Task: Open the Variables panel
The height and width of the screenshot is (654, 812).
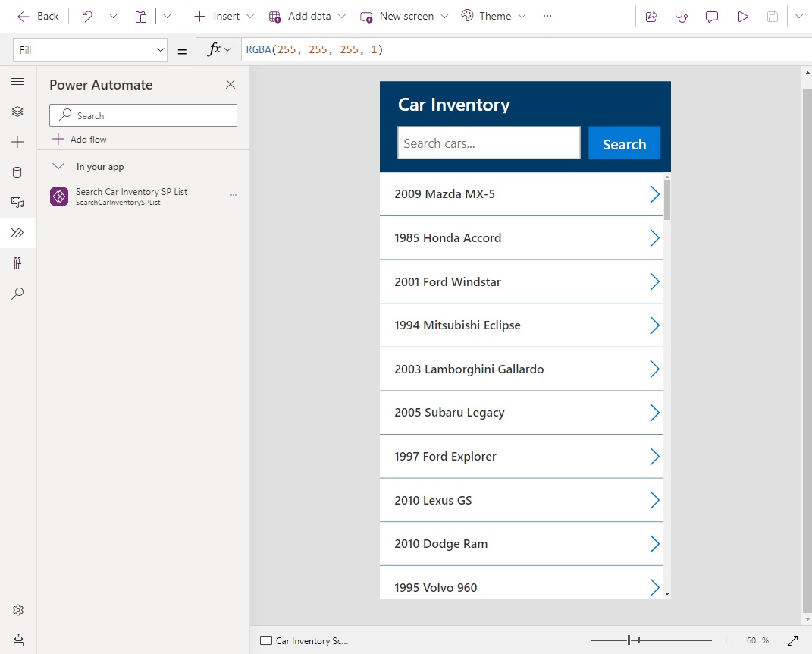Action: click(18, 263)
